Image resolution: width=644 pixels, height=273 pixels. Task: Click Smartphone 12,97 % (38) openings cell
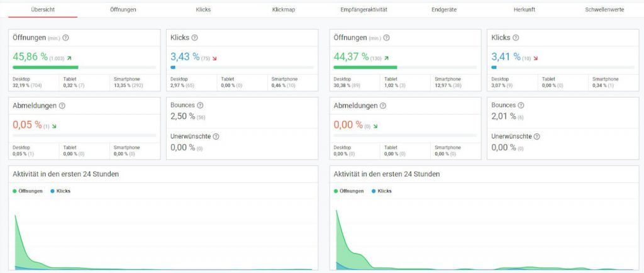pos(456,82)
